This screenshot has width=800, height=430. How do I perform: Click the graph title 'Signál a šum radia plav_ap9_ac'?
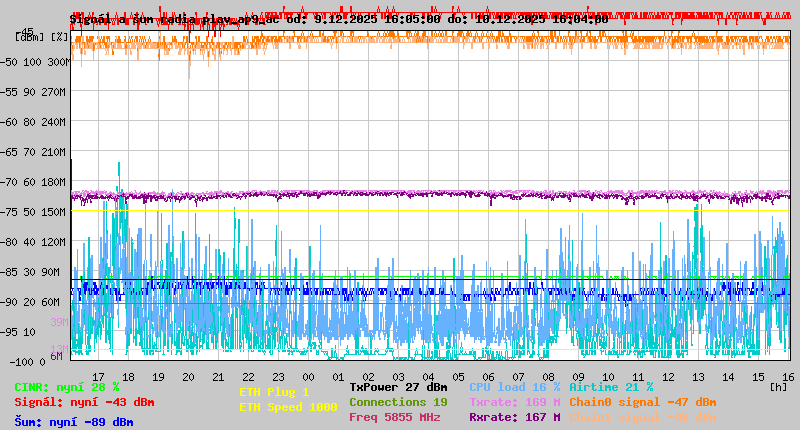point(174,19)
